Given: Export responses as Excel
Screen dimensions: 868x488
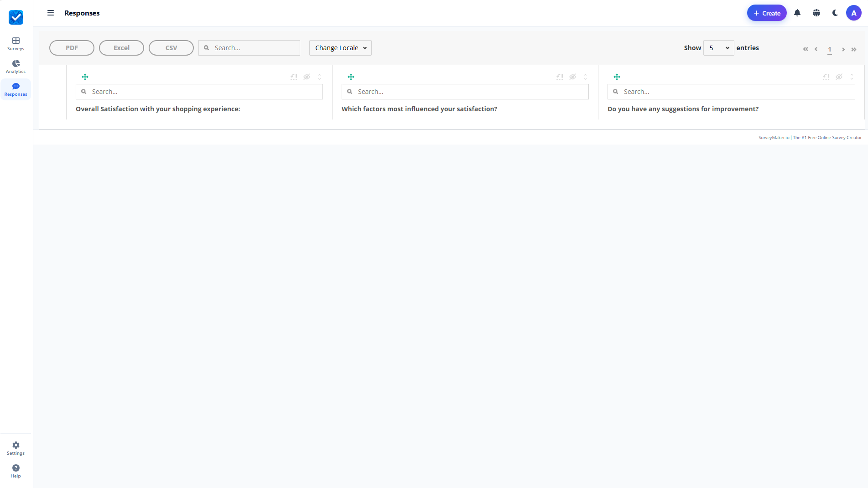Looking at the screenshot, I should [121, 48].
